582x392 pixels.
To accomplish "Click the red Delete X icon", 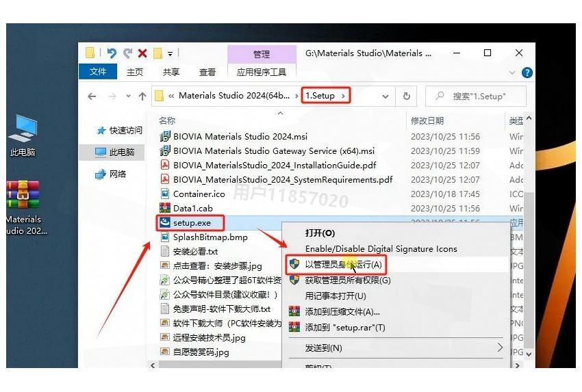I will coord(142,53).
